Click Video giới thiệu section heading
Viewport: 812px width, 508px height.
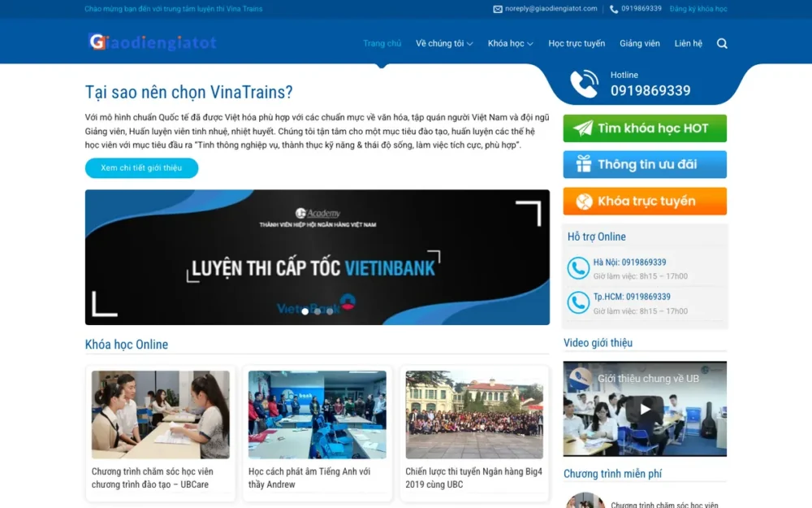coord(598,343)
